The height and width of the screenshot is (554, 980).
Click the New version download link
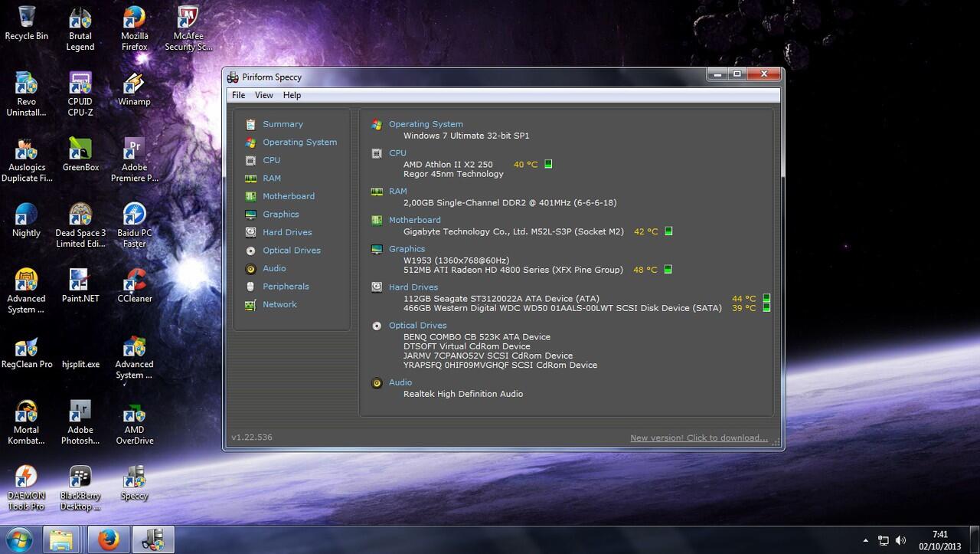[x=699, y=438]
